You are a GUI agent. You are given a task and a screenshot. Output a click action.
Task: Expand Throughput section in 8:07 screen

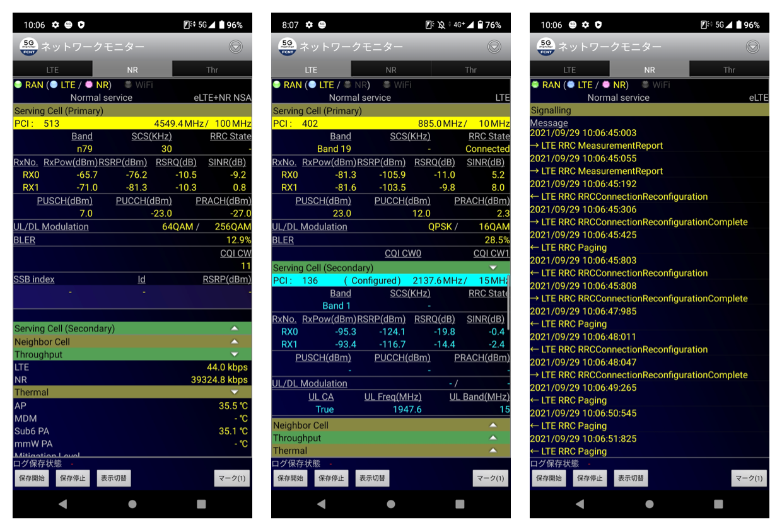click(x=391, y=438)
